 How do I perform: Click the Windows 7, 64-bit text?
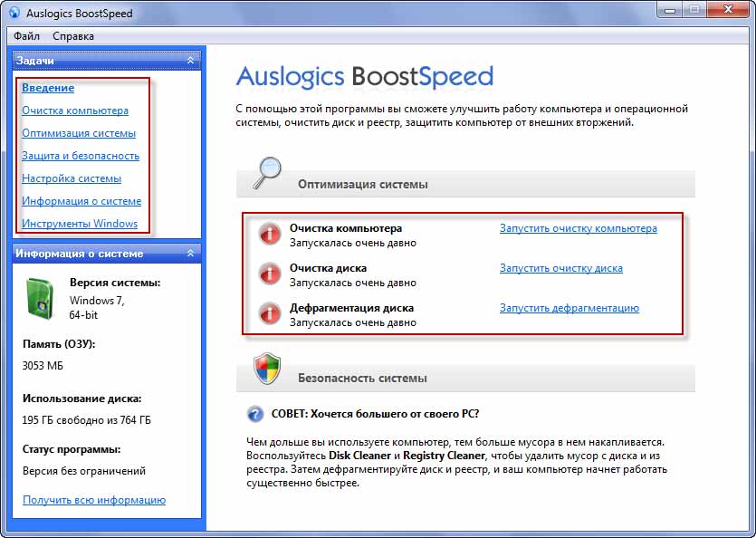coord(97,308)
